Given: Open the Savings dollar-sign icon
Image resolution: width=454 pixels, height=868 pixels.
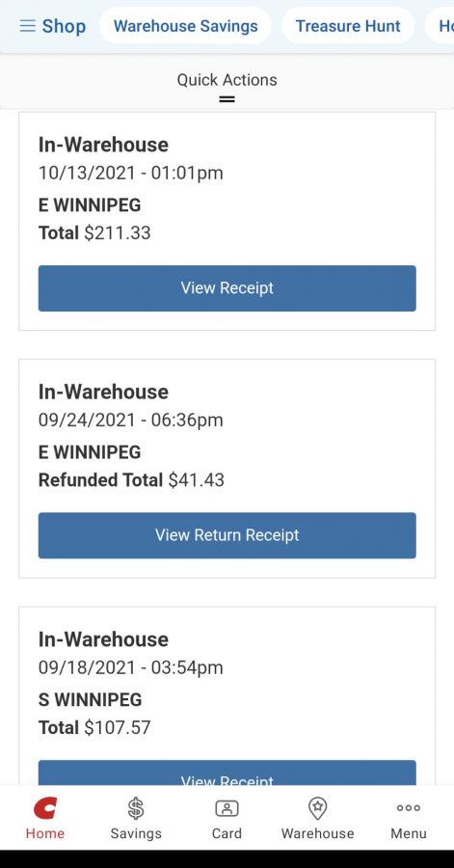Looking at the screenshot, I should 136,808.
